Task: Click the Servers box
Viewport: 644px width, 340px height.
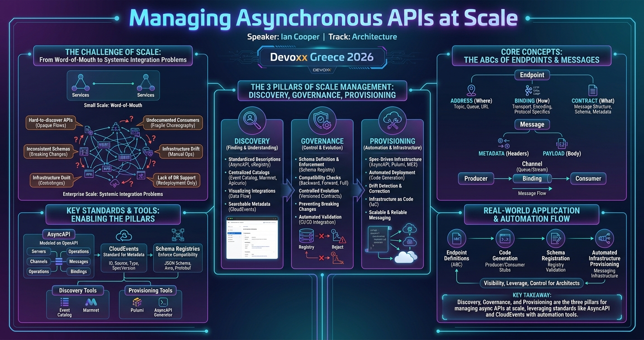Action: click(x=39, y=251)
